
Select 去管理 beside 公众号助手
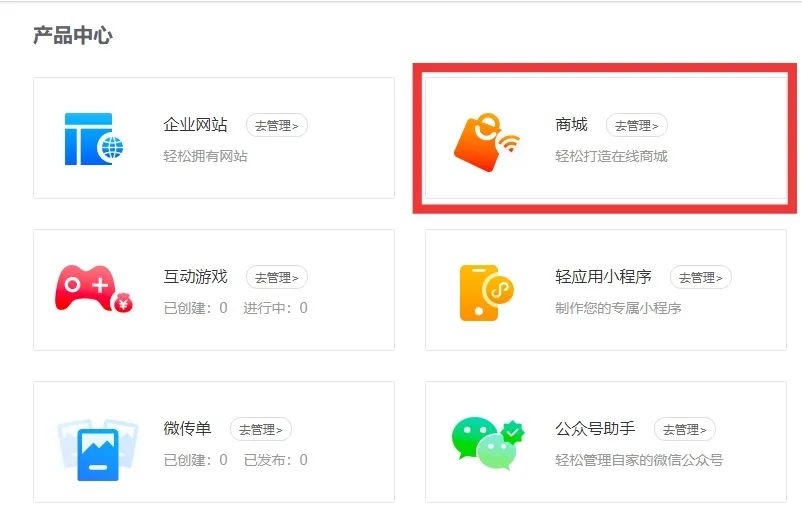coord(684,429)
